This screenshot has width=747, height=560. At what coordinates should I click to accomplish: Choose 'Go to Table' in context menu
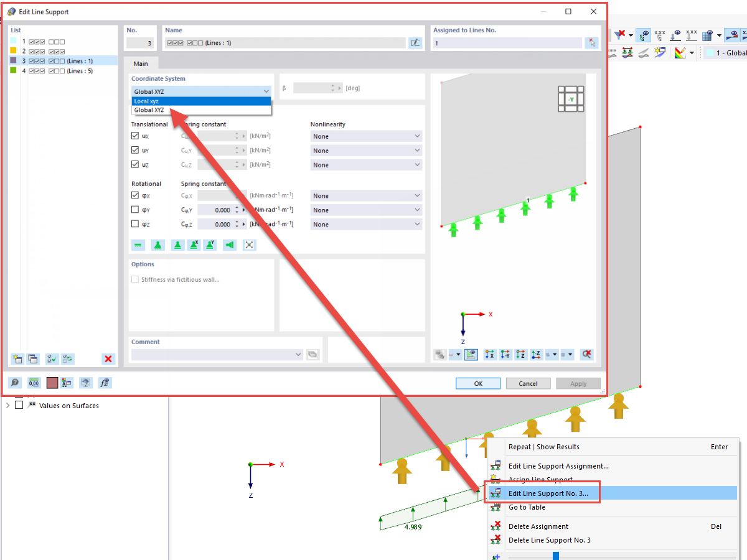613,507
